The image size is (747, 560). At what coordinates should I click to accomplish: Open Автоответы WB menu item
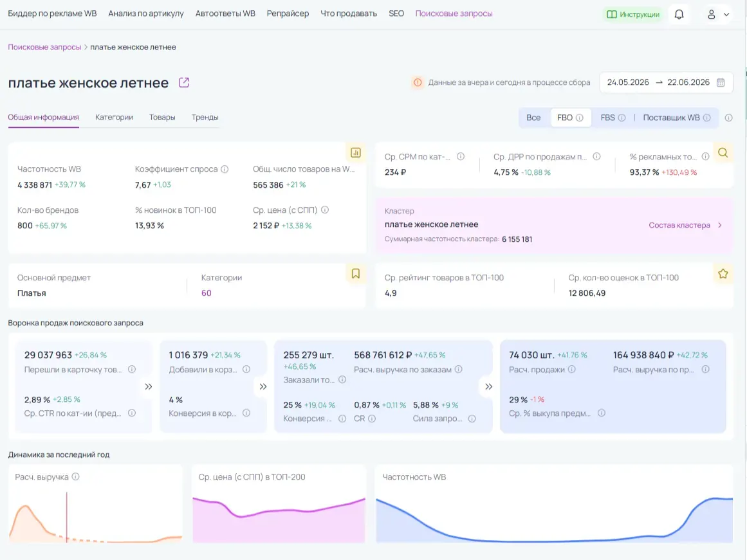coord(225,14)
